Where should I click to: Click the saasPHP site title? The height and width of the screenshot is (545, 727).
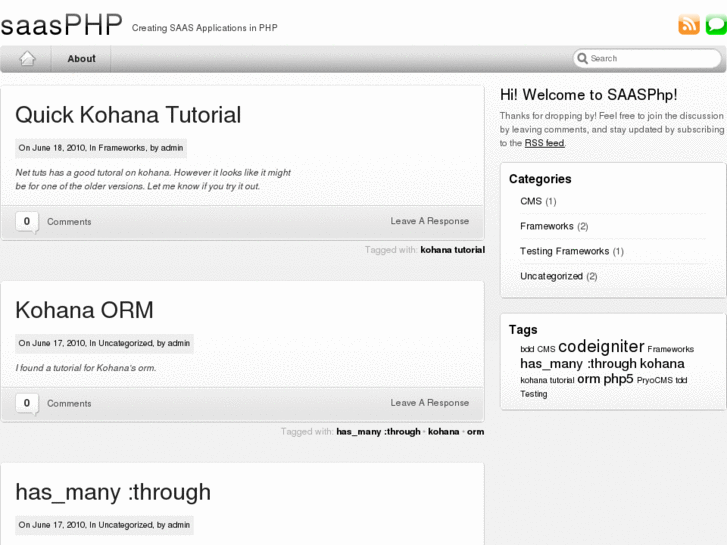coord(62,25)
